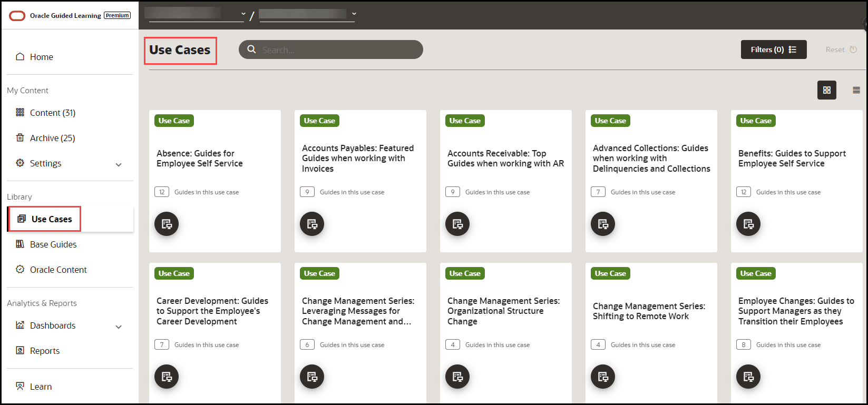Click the Home house icon

coord(20,56)
